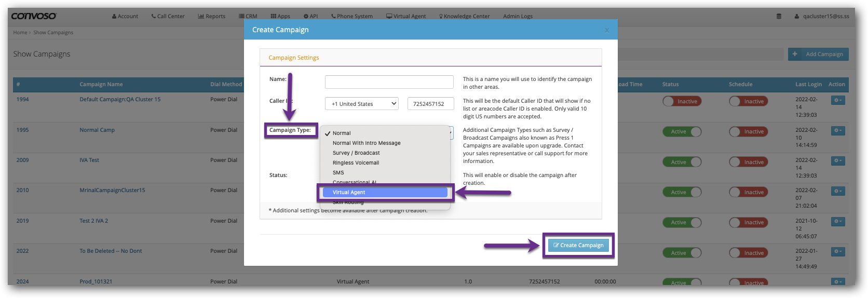Image resolution: width=868 pixels, height=298 pixels.
Task: Open the Reports menu
Action: tap(211, 16)
